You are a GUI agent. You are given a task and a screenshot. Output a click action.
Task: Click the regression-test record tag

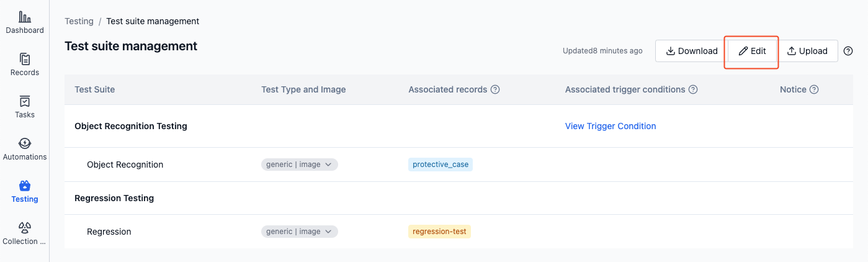pyautogui.click(x=439, y=232)
